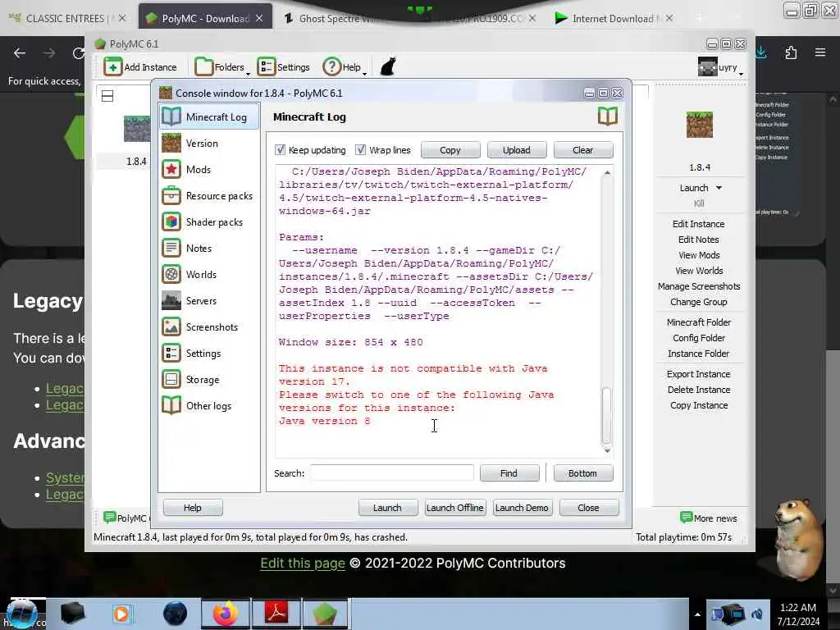840x630 pixels.
Task: Click the Screenshots picture icon
Action: coord(171,326)
